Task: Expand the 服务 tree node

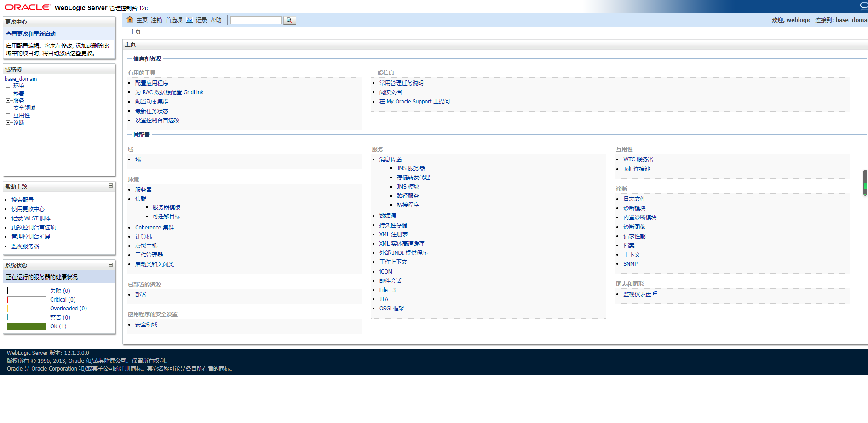Action: coord(8,101)
